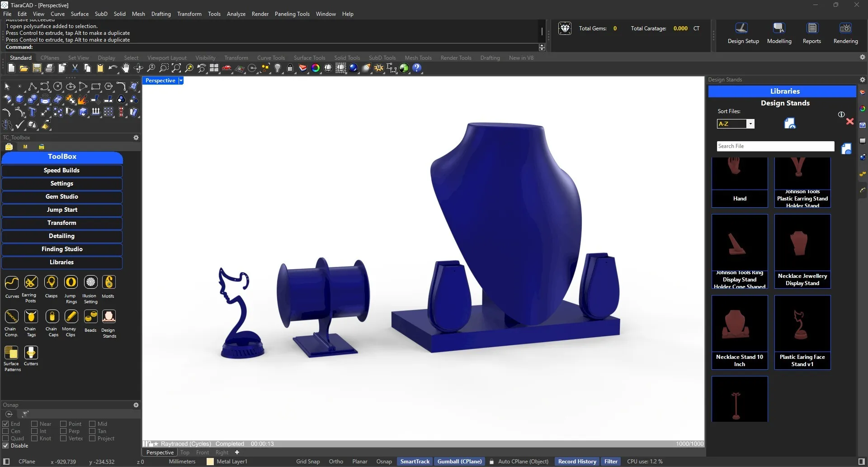The image size is (868, 467).
Task: Click the Finding Studio button
Action: [x=62, y=249]
